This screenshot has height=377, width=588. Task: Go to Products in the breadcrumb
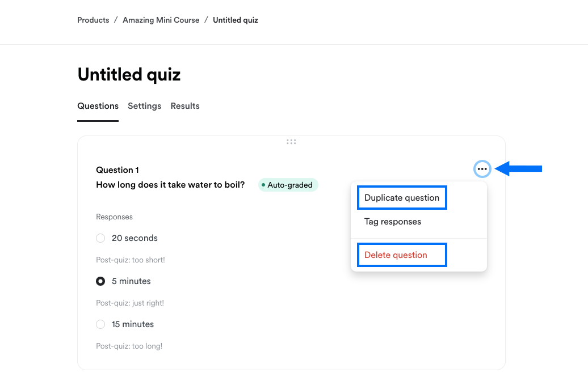[93, 20]
